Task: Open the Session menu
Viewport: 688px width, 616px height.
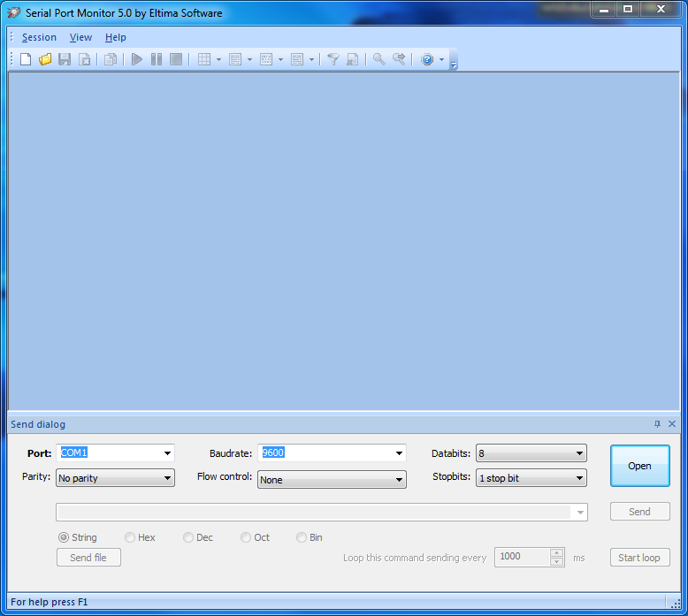Action: (x=39, y=37)
